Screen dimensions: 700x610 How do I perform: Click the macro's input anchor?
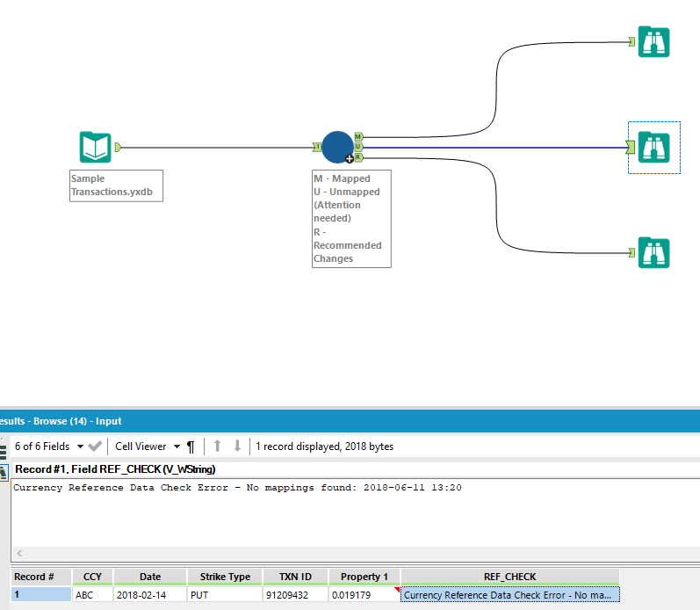317,147
